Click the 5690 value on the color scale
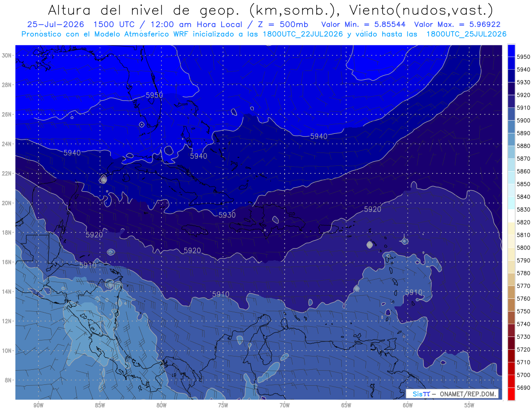Screen dimensions: 532x411 pos(523,388)
